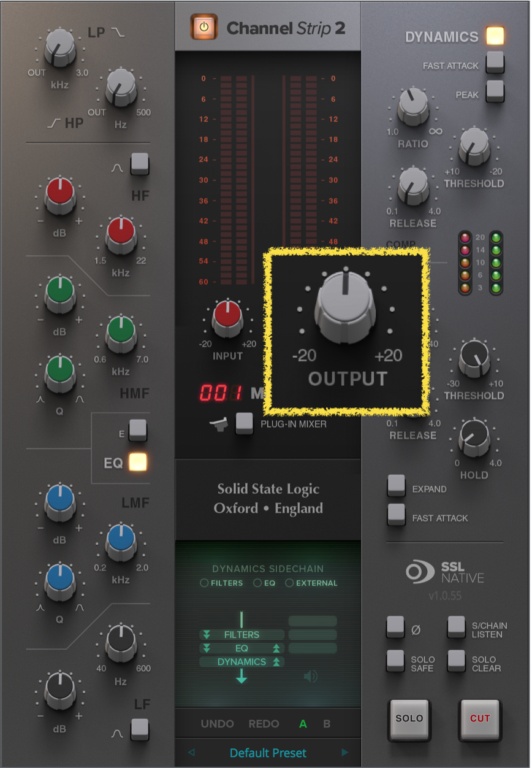Click the blue LMF frequency kHz knob
Viewport: 532px width, 768px height.
(x=121, y=541)
